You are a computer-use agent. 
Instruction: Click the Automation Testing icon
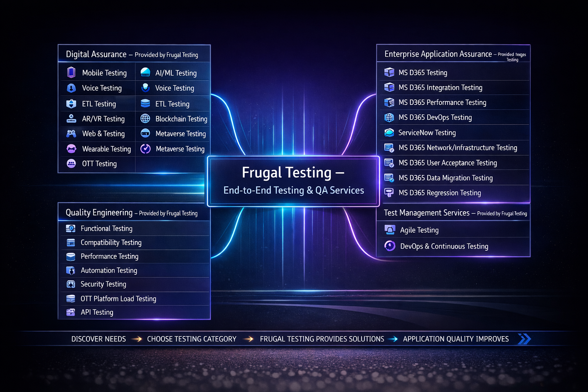[x=71, y=271]
